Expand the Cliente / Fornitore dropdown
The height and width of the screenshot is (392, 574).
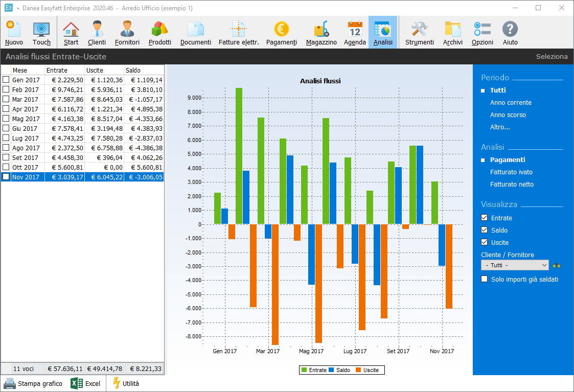click(x=515, y=265)
